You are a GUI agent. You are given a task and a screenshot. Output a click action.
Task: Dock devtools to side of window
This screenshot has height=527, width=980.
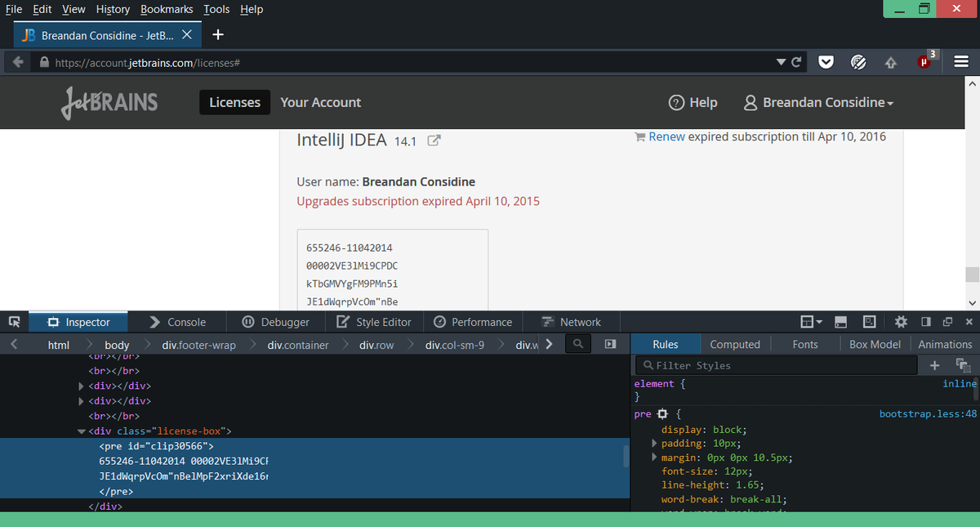(x=926, y=322)
